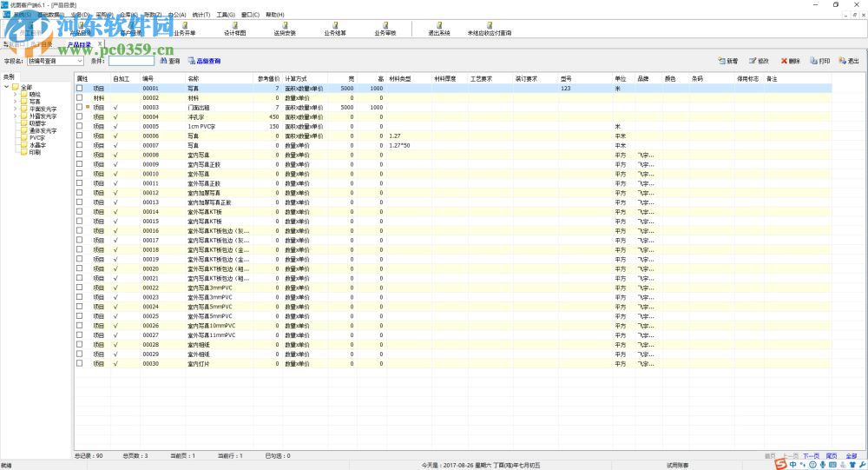Click the 打印 print icon

[814, 61]
